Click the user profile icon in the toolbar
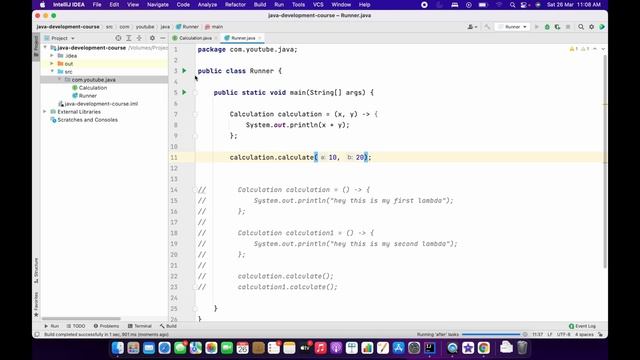Screen dimensions: 640x360 [x=472, y=27]
